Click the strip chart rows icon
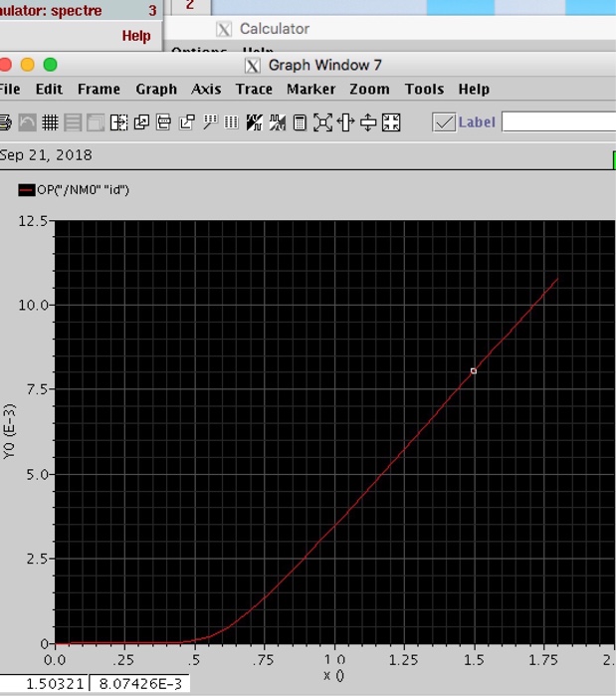The height and width of the screenshot is (697, 616). pos(73,122)
